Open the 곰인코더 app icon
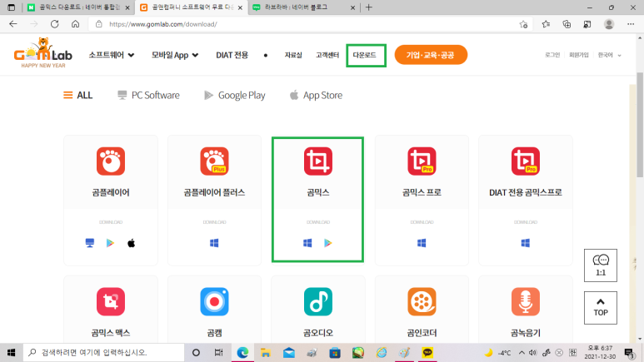Viewport: 644px width, 362px height. 422,301
